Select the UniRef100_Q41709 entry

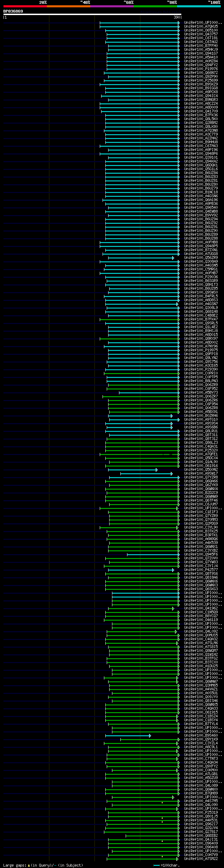pyautogui.click(x=201, y=111)
